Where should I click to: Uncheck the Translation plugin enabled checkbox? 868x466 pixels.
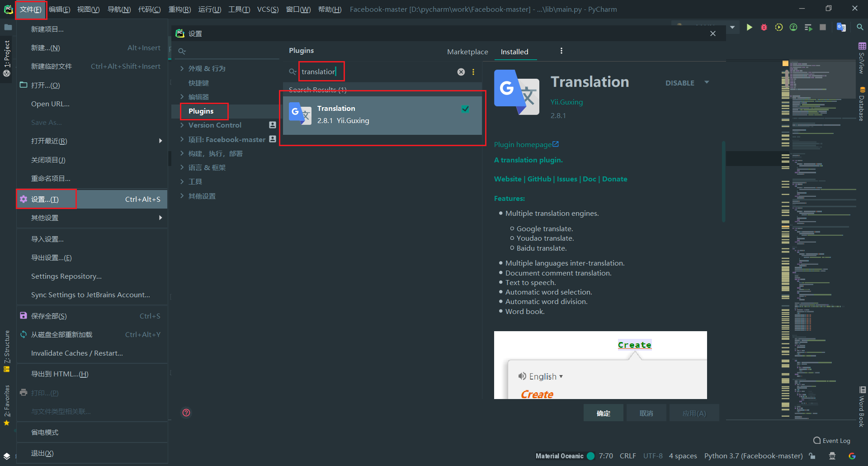pyautogui.click(x=465, y=109)
